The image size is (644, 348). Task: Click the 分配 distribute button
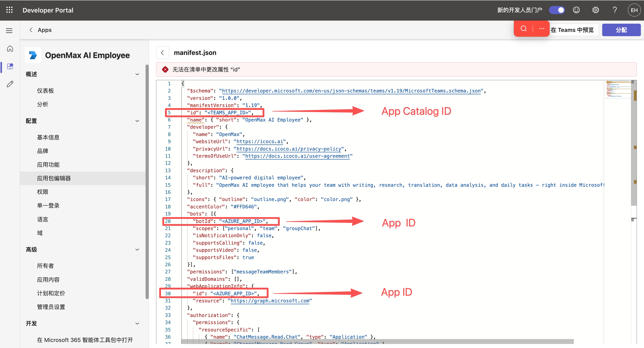[621, 30]
